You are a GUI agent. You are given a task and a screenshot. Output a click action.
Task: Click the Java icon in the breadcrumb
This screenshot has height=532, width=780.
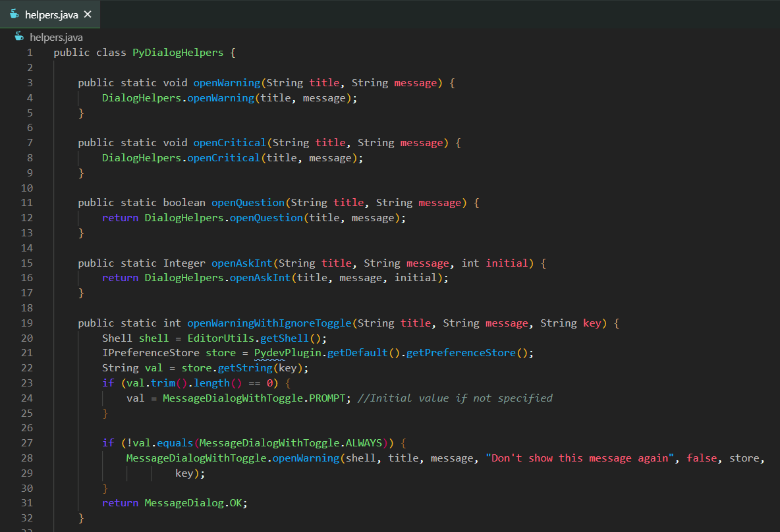click(x=19, y=36)
